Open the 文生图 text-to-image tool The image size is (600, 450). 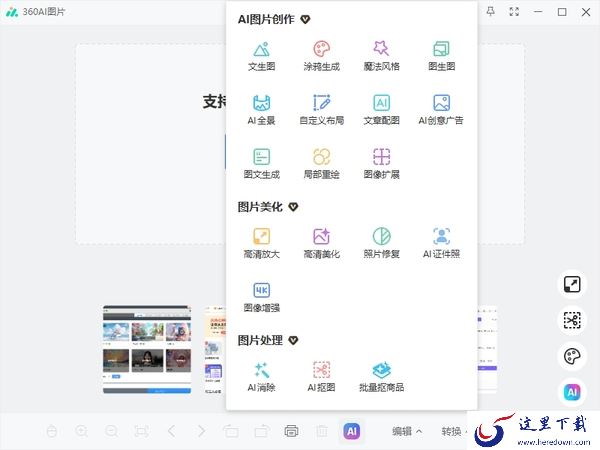[x=262, y=57]
